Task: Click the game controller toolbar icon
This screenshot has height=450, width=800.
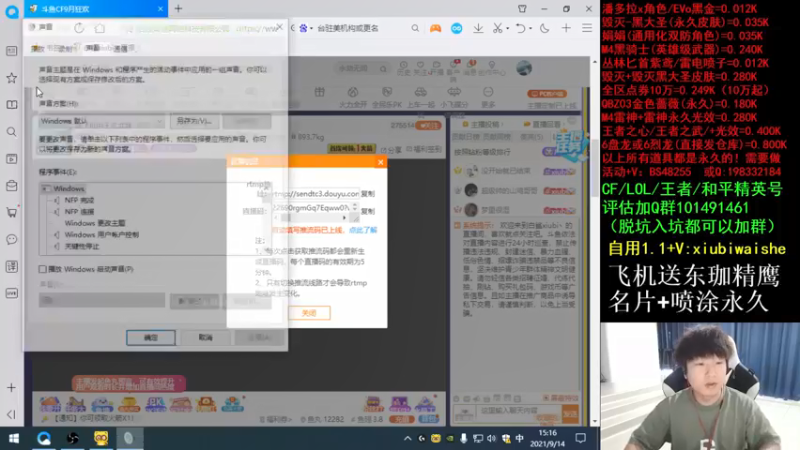Action: pos(435,29)
